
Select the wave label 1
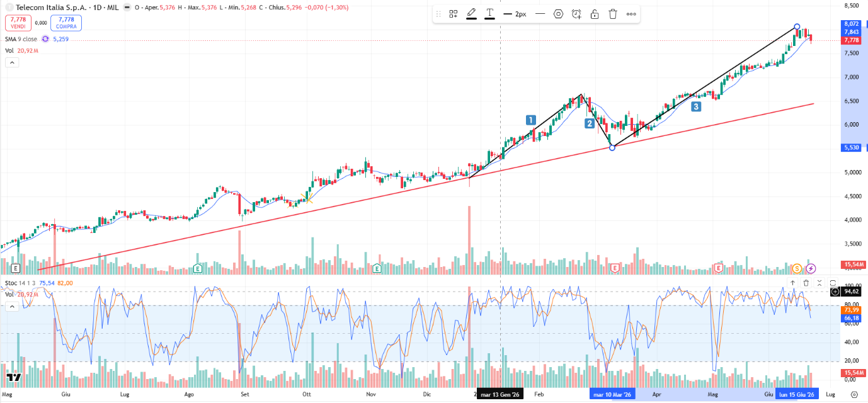click(531, 120)
